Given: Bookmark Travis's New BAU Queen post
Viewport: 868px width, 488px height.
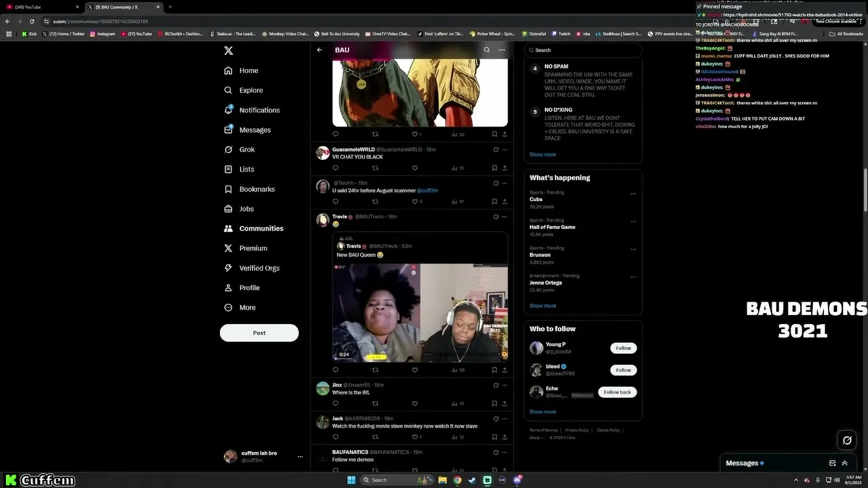Looking at the screenshot, I should pyautogui.click(x=494, y=370).
